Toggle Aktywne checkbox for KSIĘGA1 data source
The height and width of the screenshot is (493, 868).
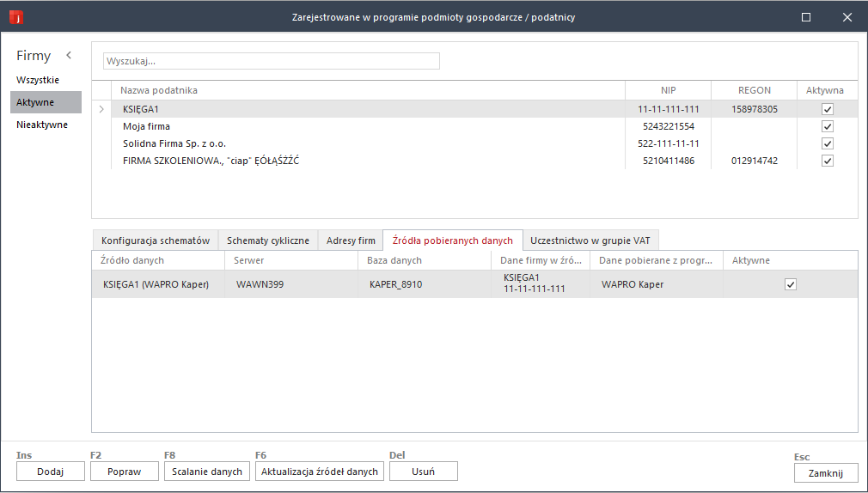coord(791,284)
